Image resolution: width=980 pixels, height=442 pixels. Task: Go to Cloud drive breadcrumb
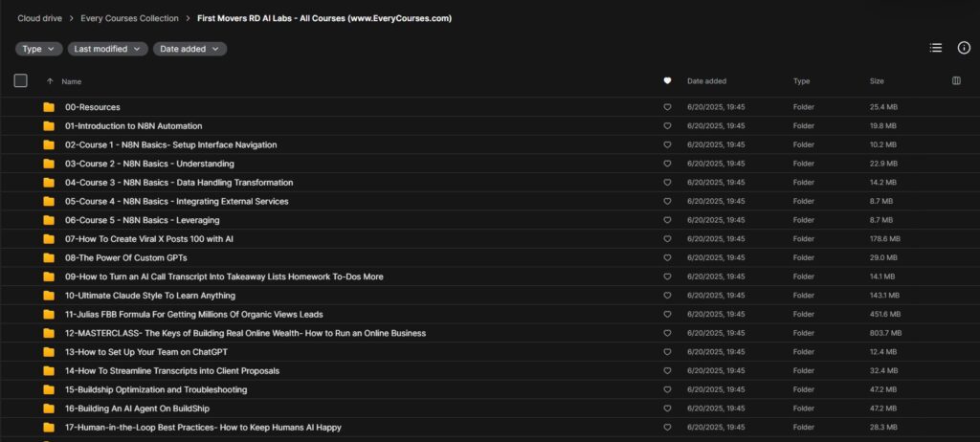click(39, 19)
